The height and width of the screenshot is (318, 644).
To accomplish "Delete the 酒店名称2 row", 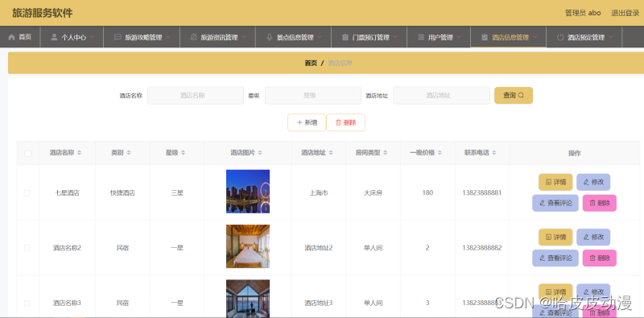I will [600, 258].
